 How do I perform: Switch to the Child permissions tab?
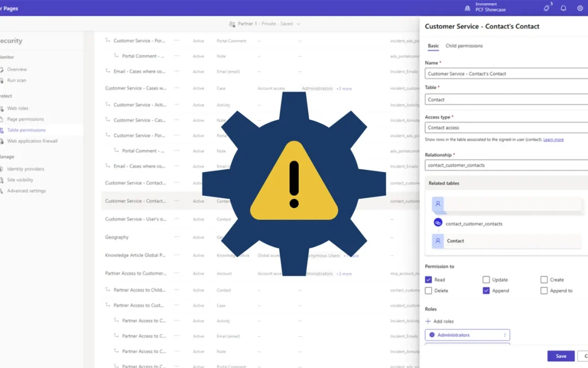[x=464, y=46]
